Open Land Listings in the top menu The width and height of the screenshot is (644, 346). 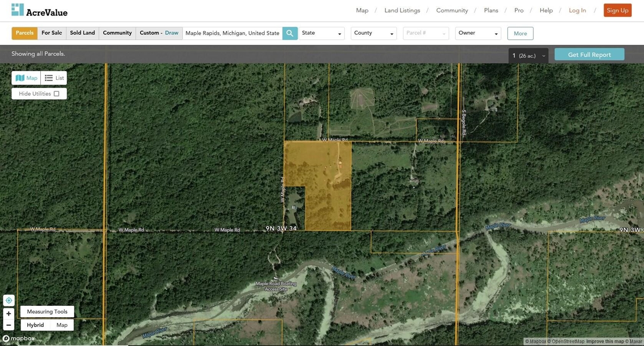(402, 11)
